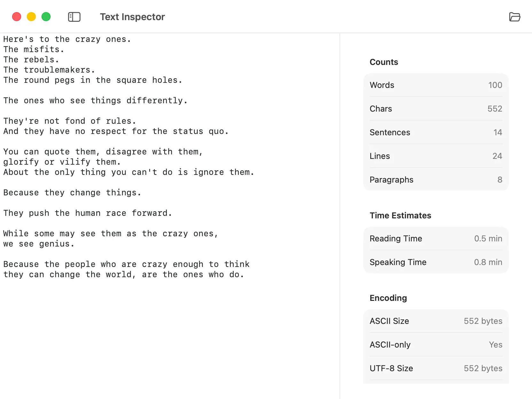Select the ASCII-only row
The height and width of the screenshot is (399, 532).
point(435,345)
